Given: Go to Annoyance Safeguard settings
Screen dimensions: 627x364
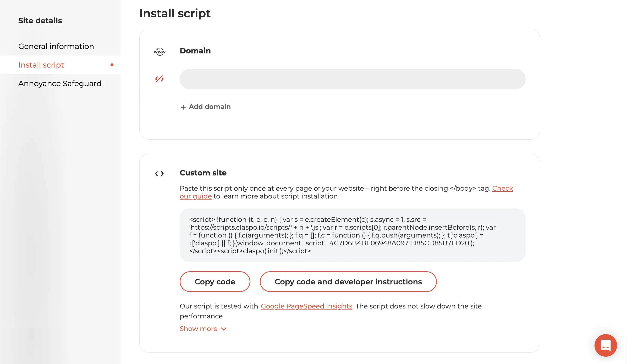Looking at the screenshot, I should (x=60, y=84).
